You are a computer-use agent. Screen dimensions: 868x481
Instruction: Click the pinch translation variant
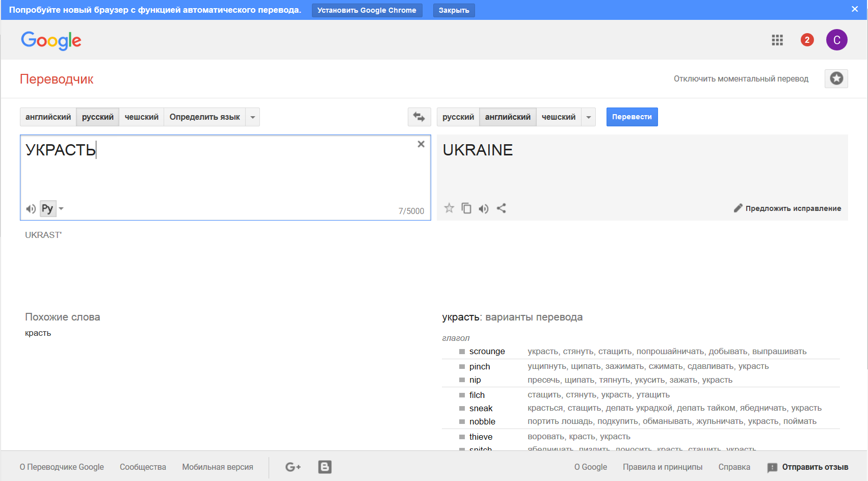click(480, 366)
